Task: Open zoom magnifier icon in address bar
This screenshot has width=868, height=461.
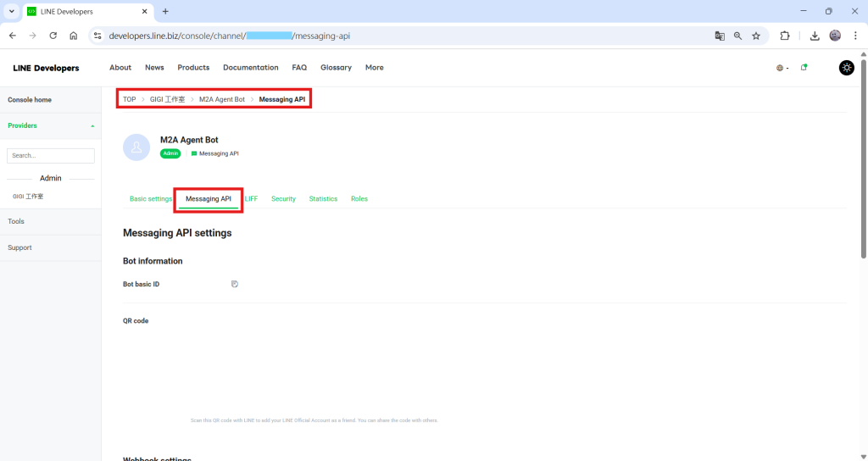Action: tap(738, 36)
